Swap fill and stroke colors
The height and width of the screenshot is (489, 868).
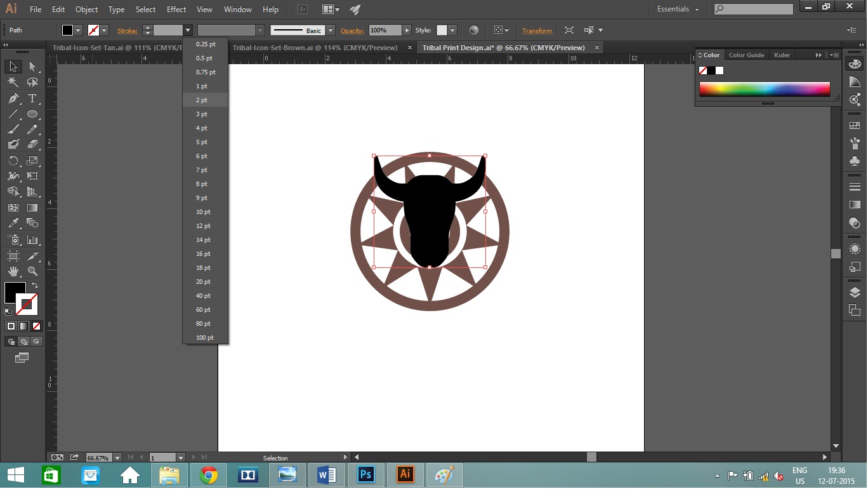coord(35,286)
